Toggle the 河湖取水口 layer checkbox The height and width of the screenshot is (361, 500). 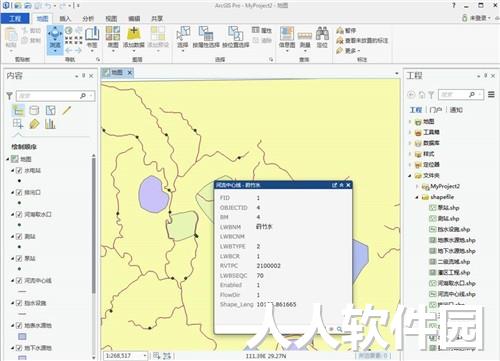tap(19, 214)
